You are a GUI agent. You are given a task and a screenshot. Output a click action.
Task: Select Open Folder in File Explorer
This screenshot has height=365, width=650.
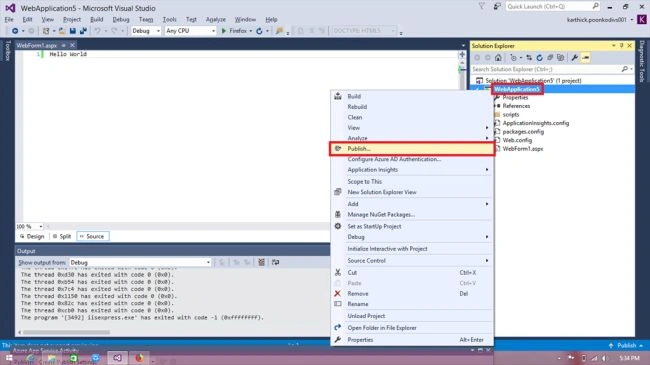412,328
